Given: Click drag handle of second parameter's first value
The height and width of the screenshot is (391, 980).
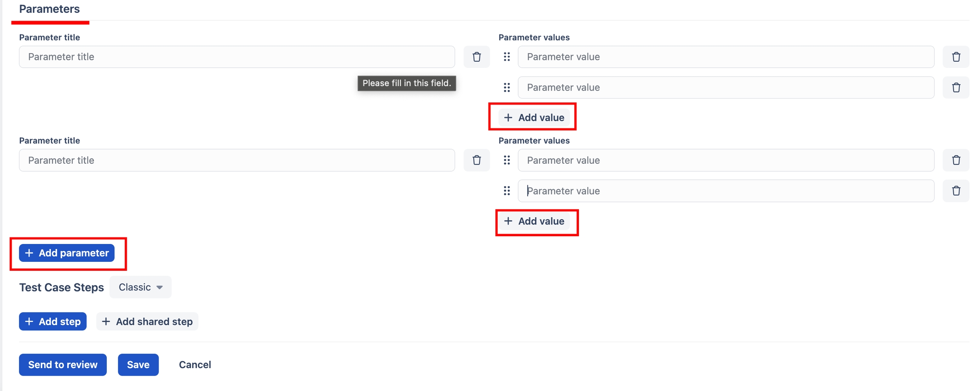Looking at the screenshot, I should (507, 160).
